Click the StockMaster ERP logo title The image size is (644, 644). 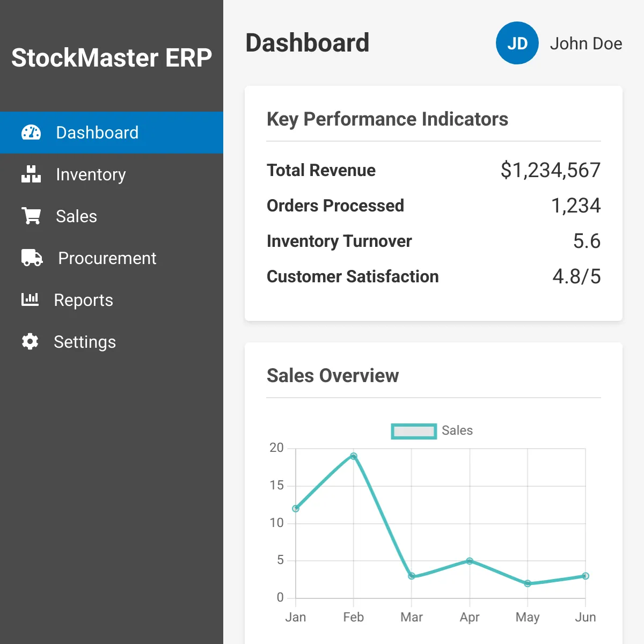tap(112, 57)
